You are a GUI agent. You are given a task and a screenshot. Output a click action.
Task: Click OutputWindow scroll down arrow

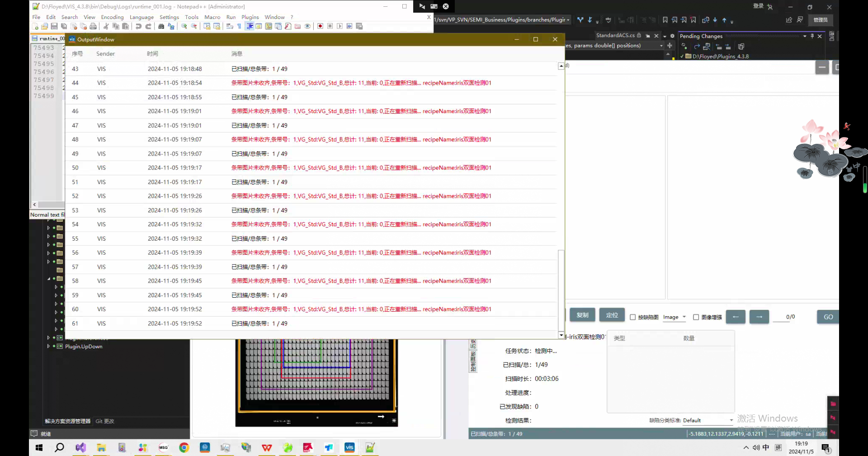(561, 335)
